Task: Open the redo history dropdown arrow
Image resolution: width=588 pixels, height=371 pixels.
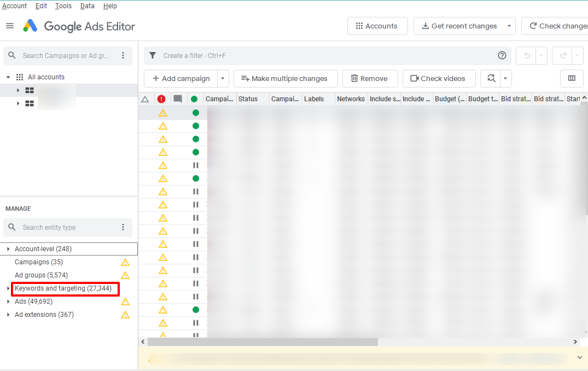Action: pos(577,56)
